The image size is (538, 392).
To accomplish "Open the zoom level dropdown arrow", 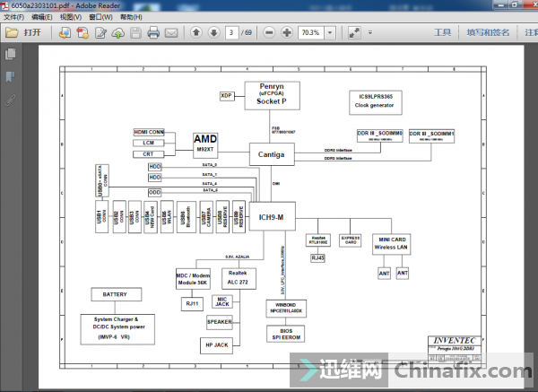I will point(330,32).
